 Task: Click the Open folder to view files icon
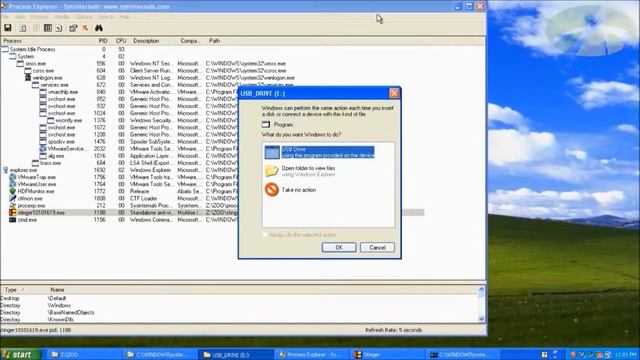[272, 171]
